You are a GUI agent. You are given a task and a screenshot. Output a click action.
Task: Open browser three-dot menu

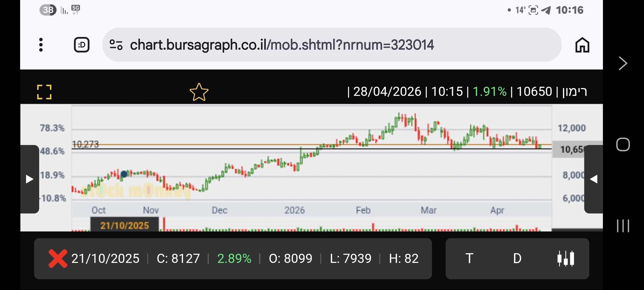click(41, 45)
